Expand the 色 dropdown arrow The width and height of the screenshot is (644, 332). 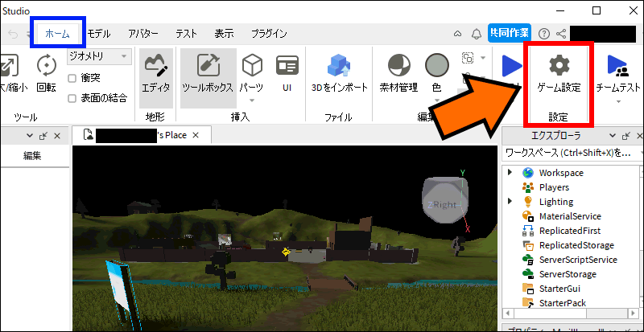(436, 100)
